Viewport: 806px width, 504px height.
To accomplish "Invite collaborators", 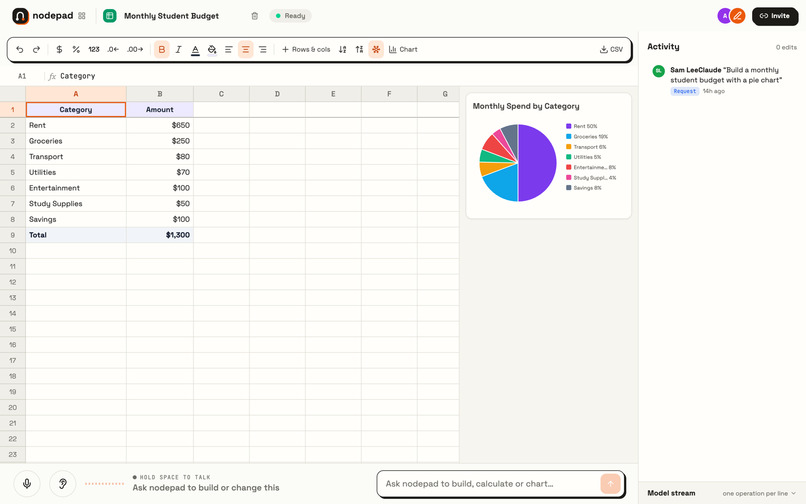I will 775,16.
